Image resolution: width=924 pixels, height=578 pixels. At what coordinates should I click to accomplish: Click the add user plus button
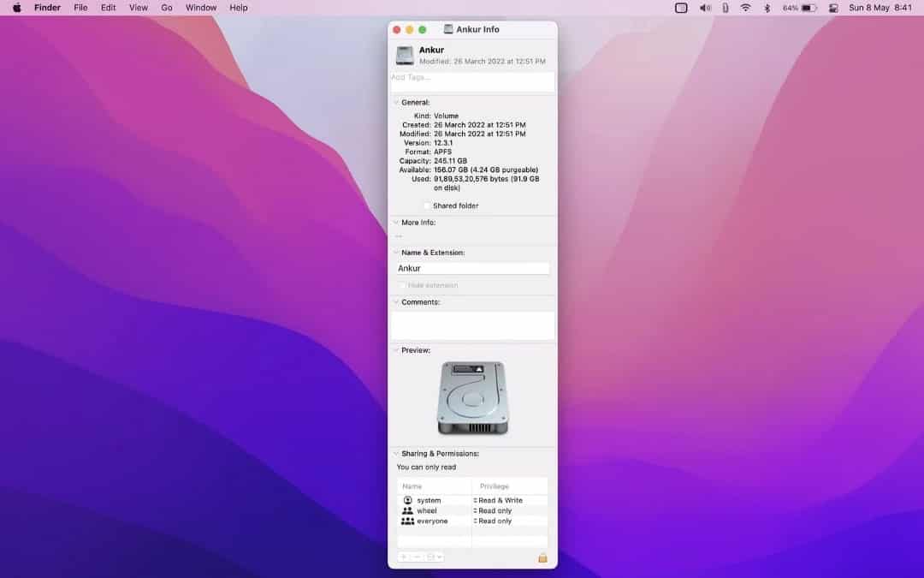tap(403, 557)
